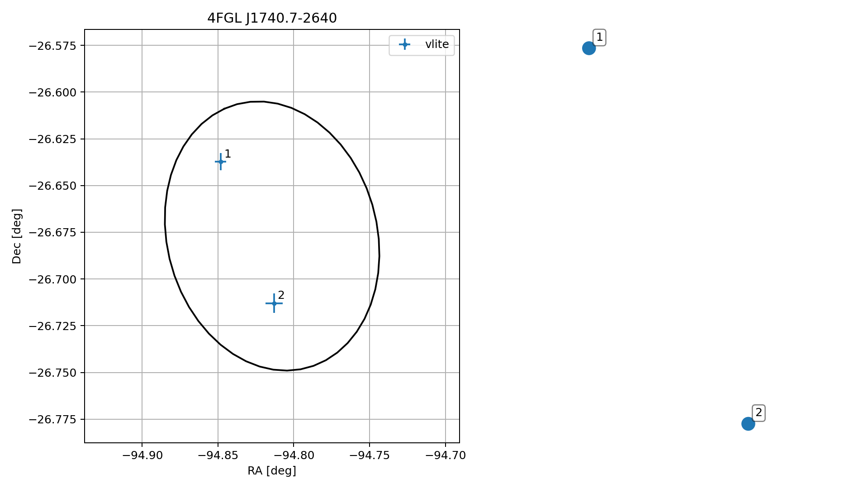868x489 pixels.
Task: Click the −26.600 tick label on Dec axis
Action: (53, 92)
